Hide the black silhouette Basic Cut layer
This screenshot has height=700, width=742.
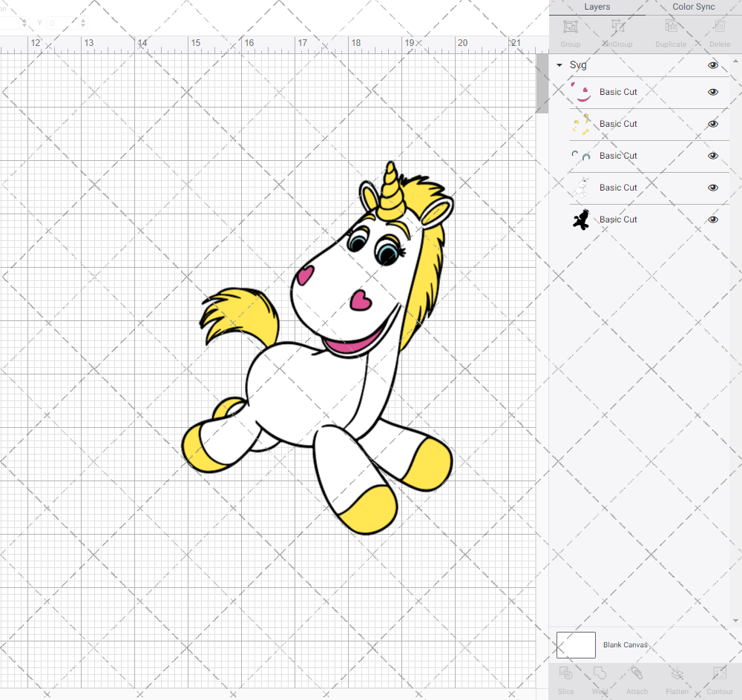pos(712,219)
